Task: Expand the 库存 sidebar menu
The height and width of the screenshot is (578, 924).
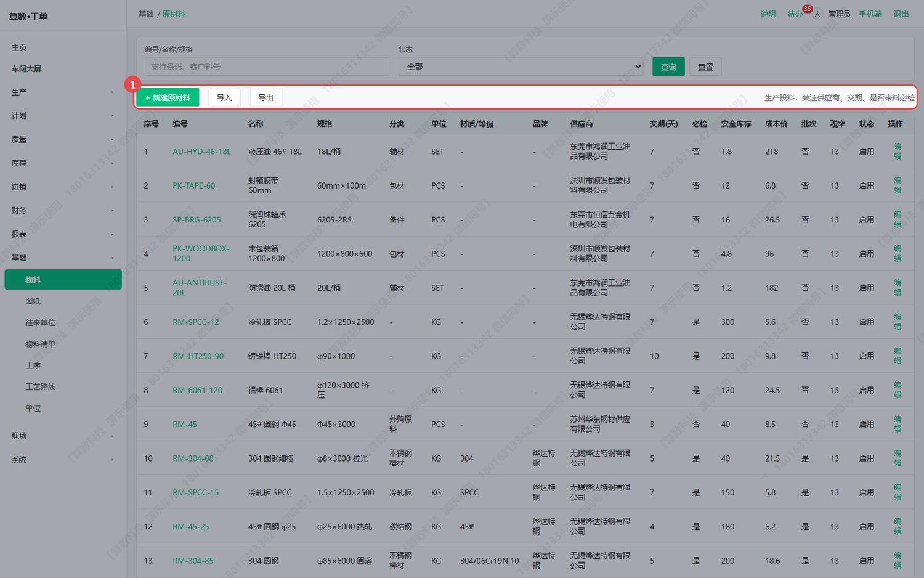Action: tap(63, 163)
